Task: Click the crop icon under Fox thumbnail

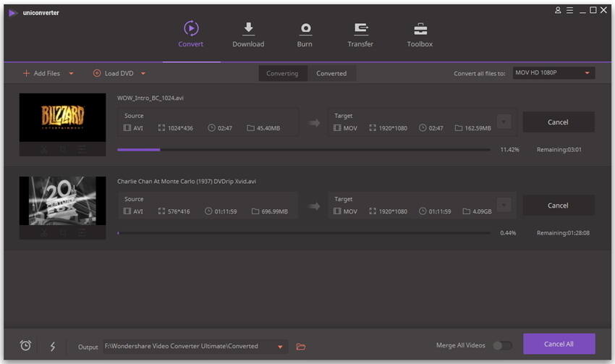Action: (63, 232)
